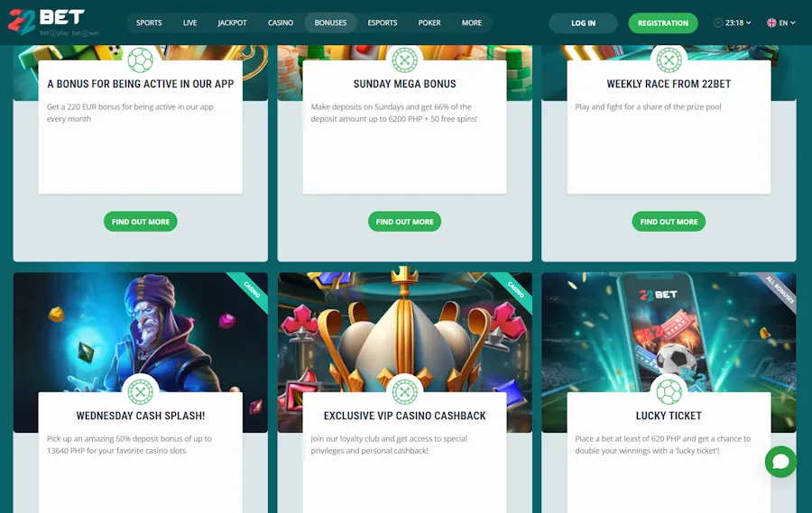812x513 pixels.
Task: Select the ESPORTS navigation item
Action: coord(383,23)
